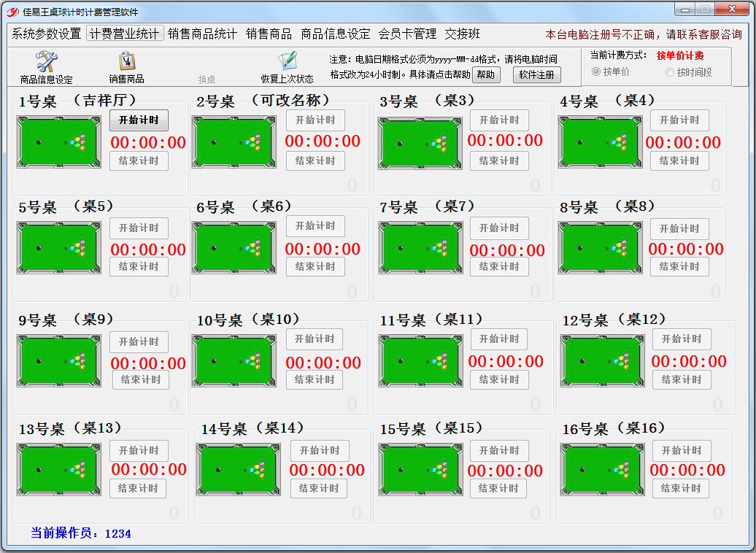Click 结束计时 for 16号桌
This screenshot has width=756, height=553.
point(681,488)
